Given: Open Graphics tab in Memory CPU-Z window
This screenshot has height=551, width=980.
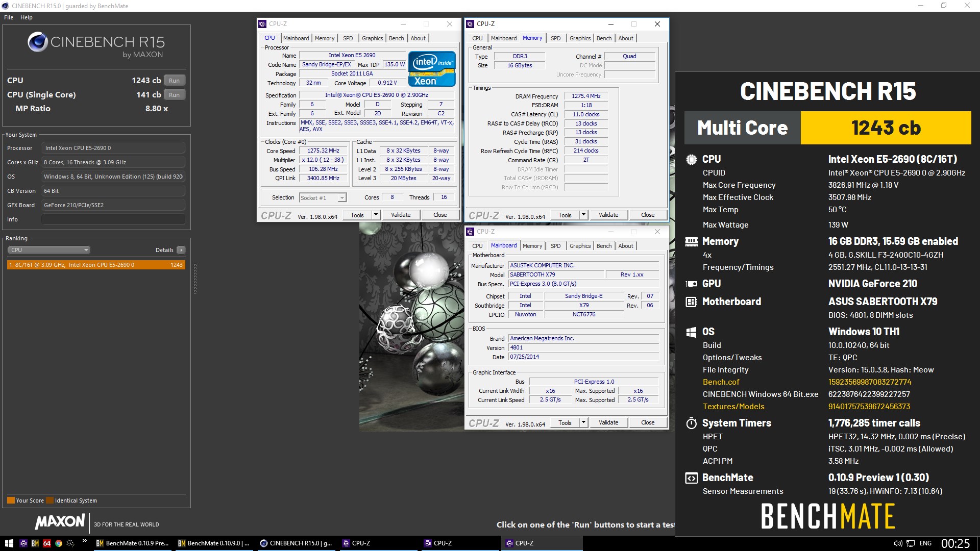Looking at the screenshot, I should coord(580,38).
